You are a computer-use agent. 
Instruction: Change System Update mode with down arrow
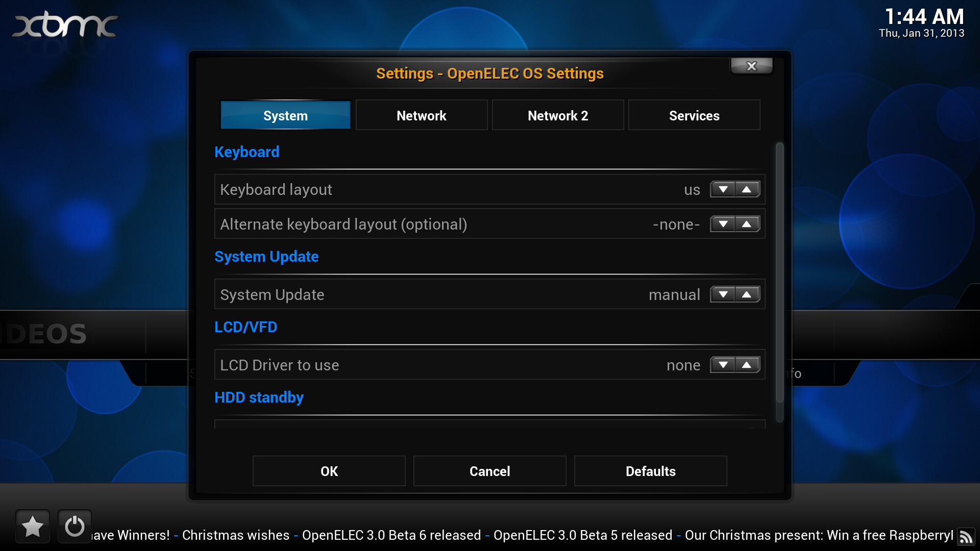[723, 294]
